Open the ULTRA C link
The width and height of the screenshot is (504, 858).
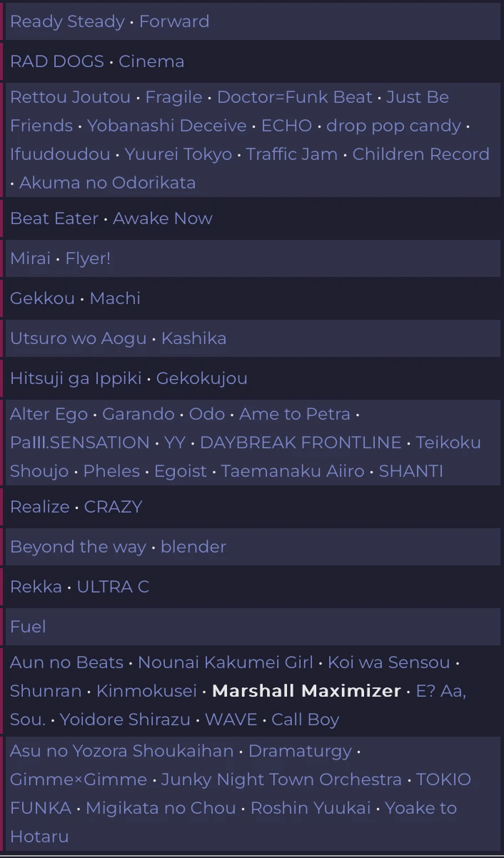point(113,587)
